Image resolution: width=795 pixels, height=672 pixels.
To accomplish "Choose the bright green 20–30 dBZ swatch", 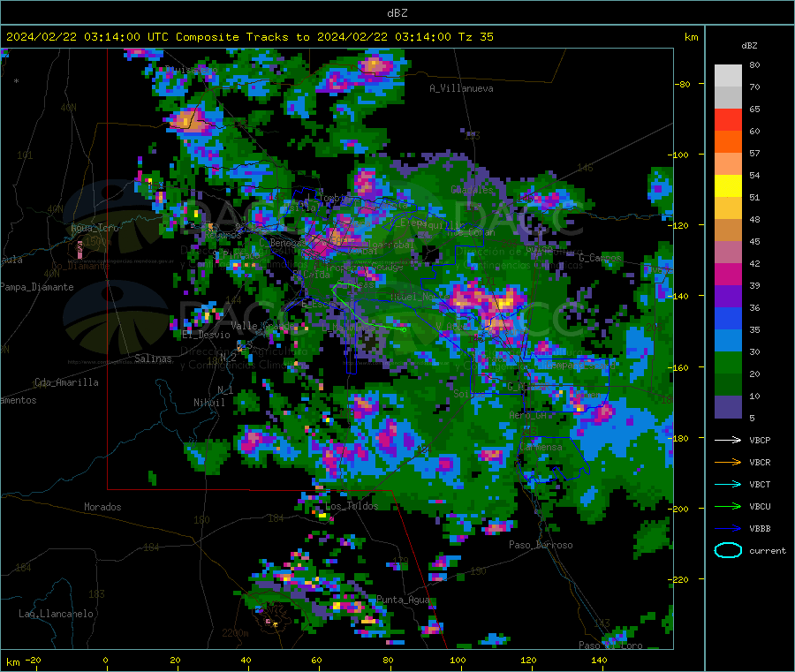I will tap(728, 363).
